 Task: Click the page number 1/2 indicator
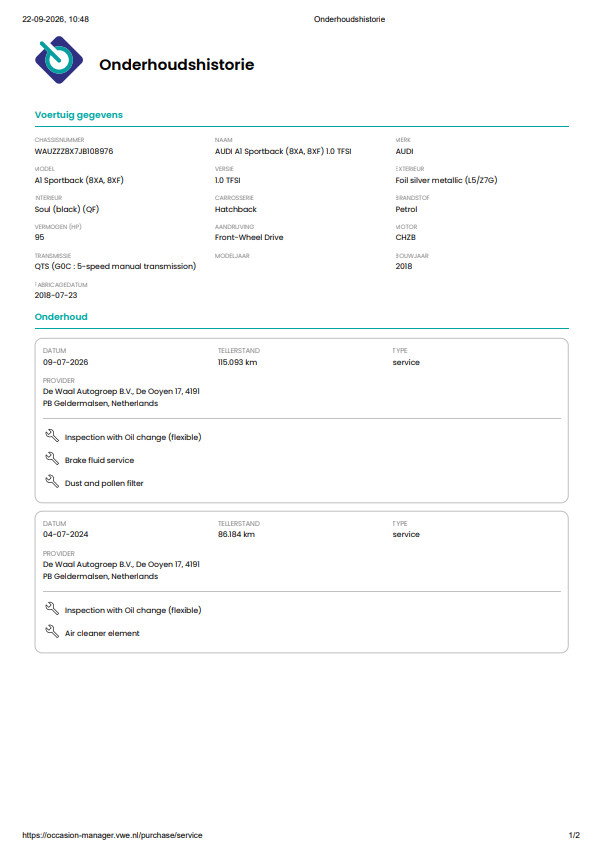click(574, 835)
